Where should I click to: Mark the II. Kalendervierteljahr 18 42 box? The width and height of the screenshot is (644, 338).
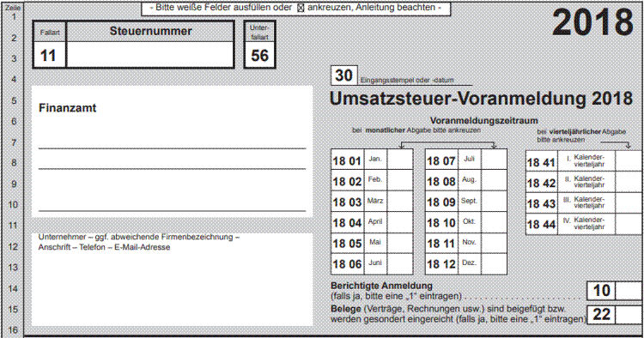point(629,182)
